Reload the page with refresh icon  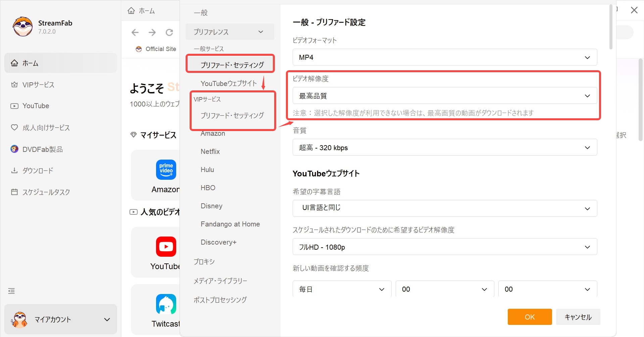click(169, 32)
